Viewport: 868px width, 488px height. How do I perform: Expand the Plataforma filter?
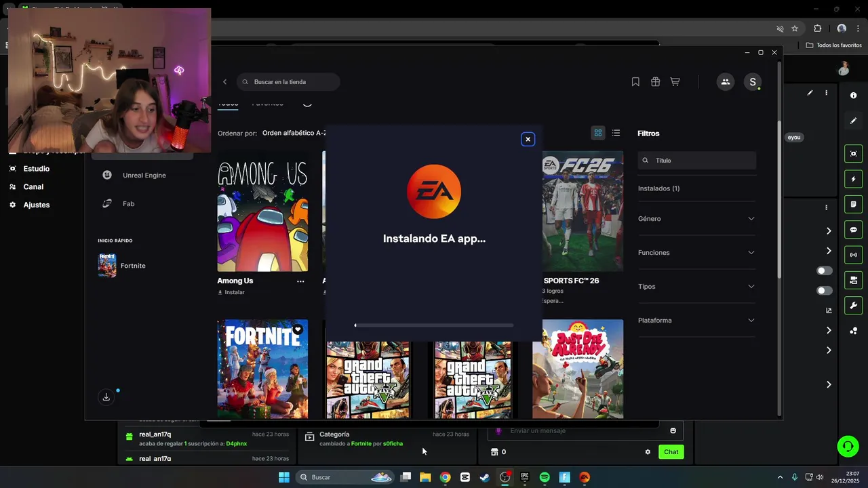point(696,321)
